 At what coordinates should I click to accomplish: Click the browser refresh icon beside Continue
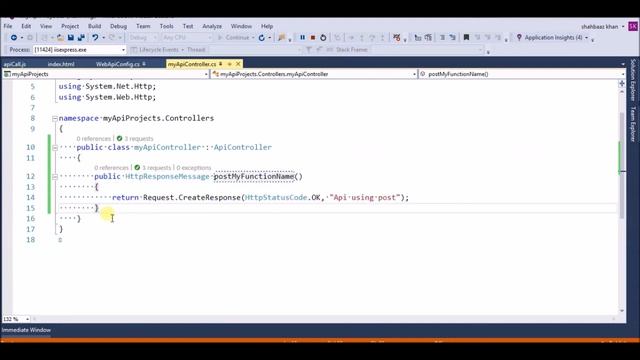tap(262, 38)
